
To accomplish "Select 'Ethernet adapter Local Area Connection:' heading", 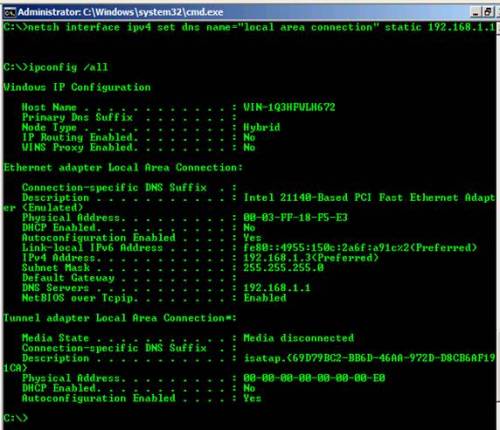I will [x=123, y=167].
